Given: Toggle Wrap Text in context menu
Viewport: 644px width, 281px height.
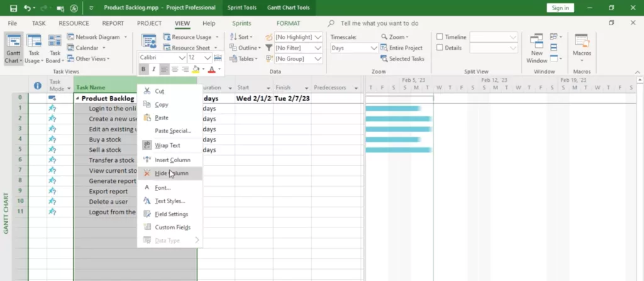Looking at the screenshot, I should 170,145.
